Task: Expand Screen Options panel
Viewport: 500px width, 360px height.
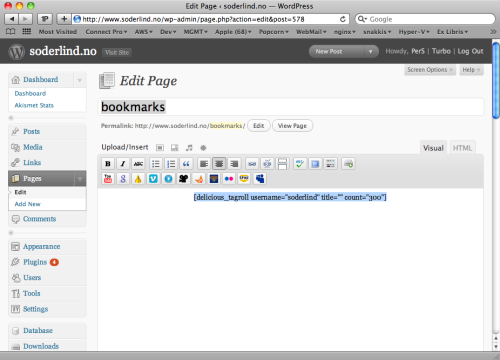Action: pyautogui.click(x=430, y=70)
